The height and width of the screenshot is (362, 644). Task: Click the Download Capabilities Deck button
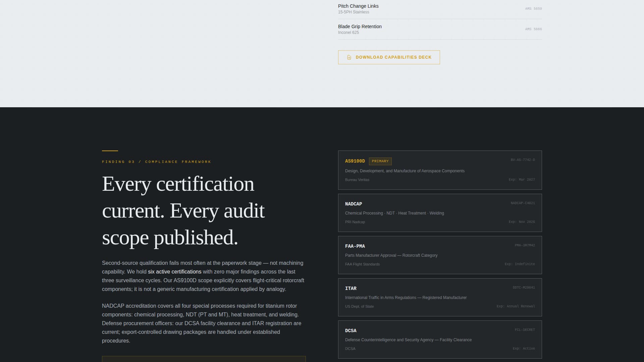click(389, 57)
